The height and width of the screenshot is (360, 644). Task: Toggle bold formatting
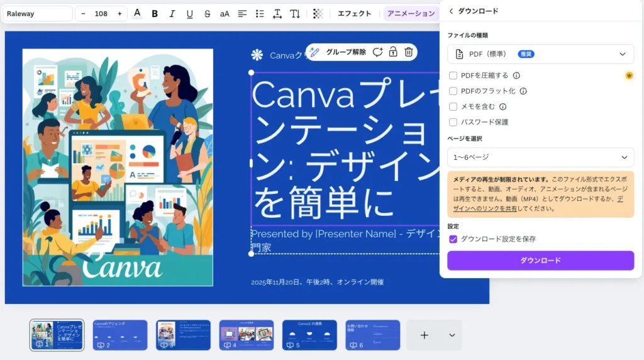pos(155,14)
